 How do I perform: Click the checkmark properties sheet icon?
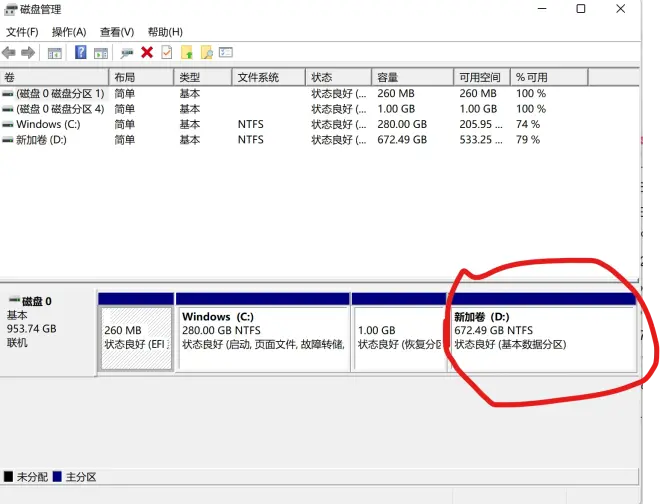166,52
